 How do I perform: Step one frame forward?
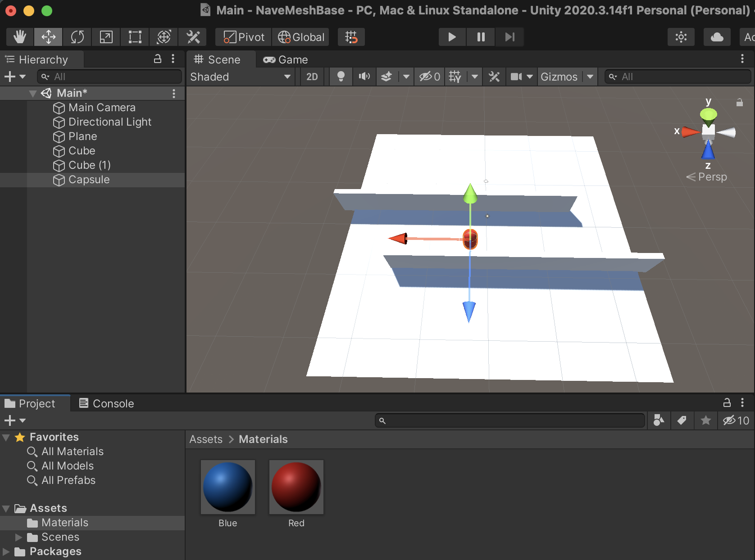[x=509, y=37]
